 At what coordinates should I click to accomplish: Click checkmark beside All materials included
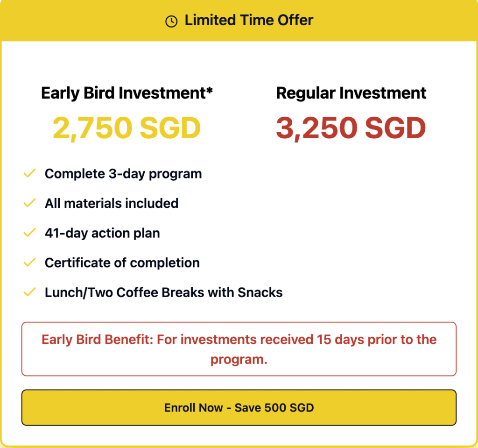point(30,203)
